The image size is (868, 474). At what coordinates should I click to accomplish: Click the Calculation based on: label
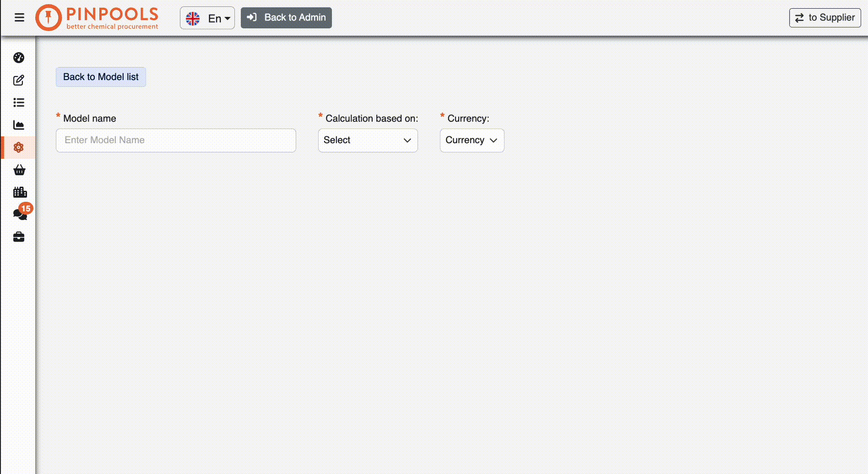pos(372,118)
